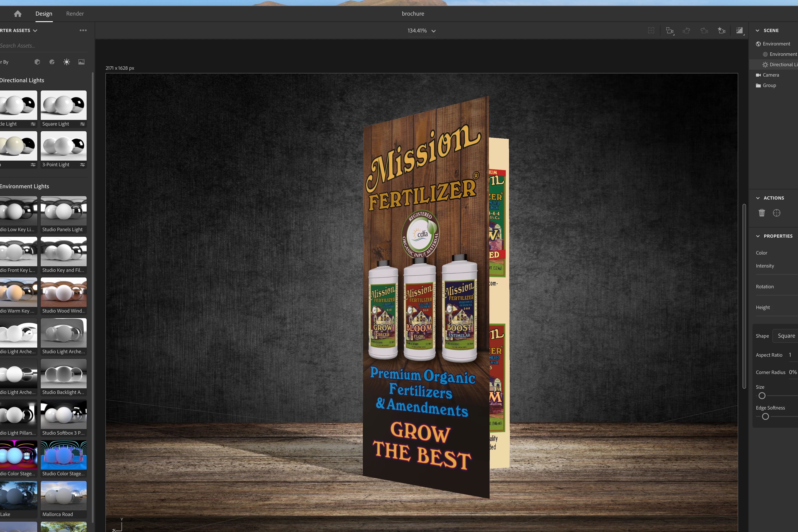Image resolution: width=798 pixels, height=532 pixels.
Task: Open Square Light settings sliders icon
Action: [x=82, y=124]
